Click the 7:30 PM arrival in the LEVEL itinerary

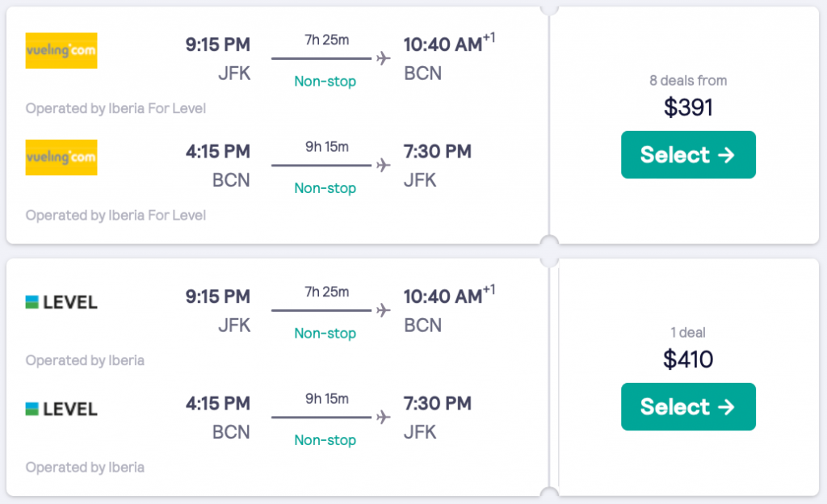pyautogui.click(x=437, y=403)
